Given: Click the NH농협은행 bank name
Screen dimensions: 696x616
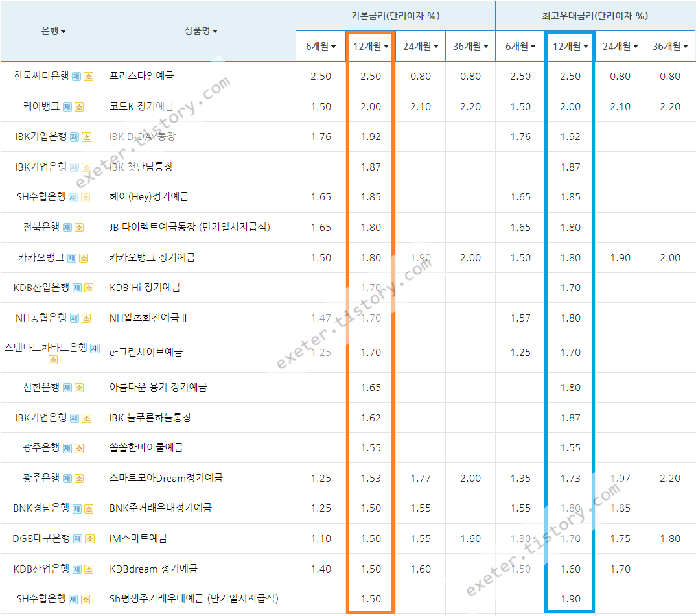Looking at the screenshot, I should coord(41,318).
